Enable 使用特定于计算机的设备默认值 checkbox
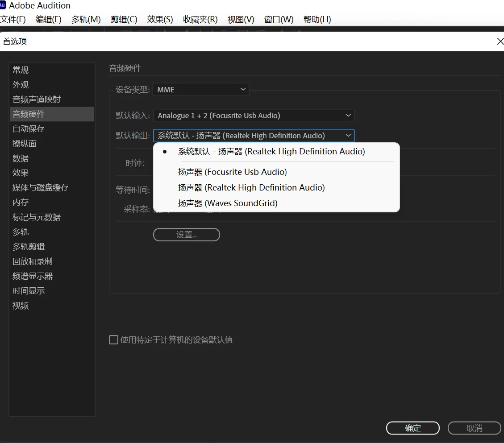 113,340
